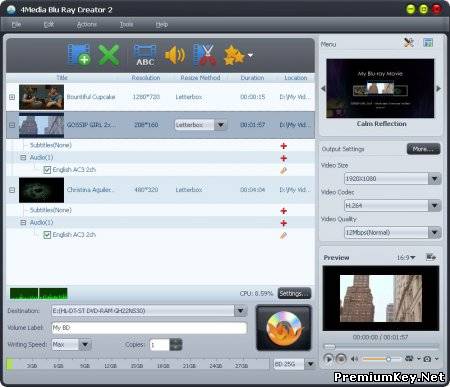Click the Copies number field
The width and height of the screenshot is (450, 387).
[160, 345]
